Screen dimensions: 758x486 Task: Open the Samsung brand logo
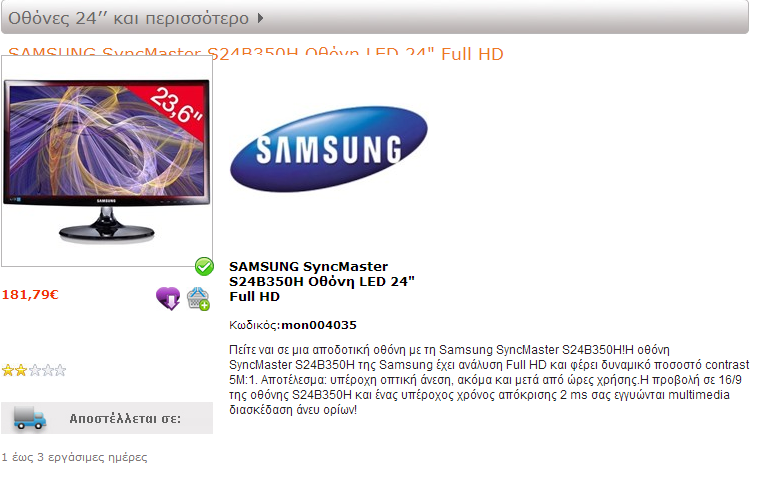(329, 149)
